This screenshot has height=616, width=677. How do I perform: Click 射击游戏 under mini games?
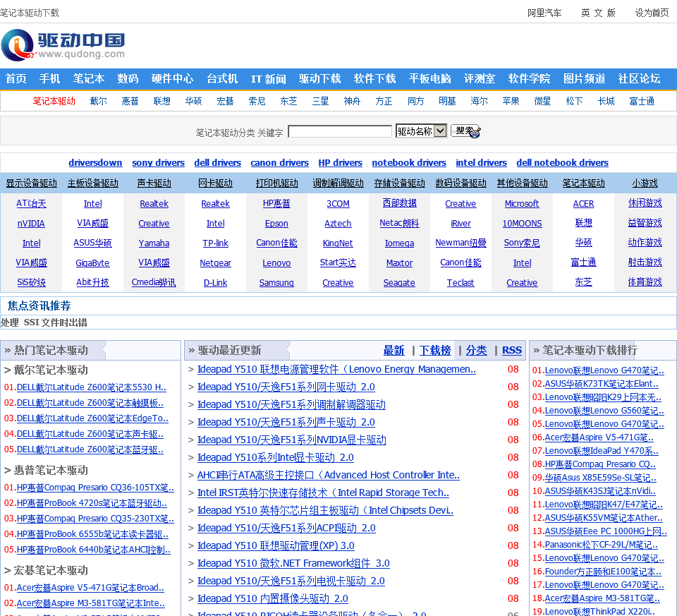pos(645,262)
